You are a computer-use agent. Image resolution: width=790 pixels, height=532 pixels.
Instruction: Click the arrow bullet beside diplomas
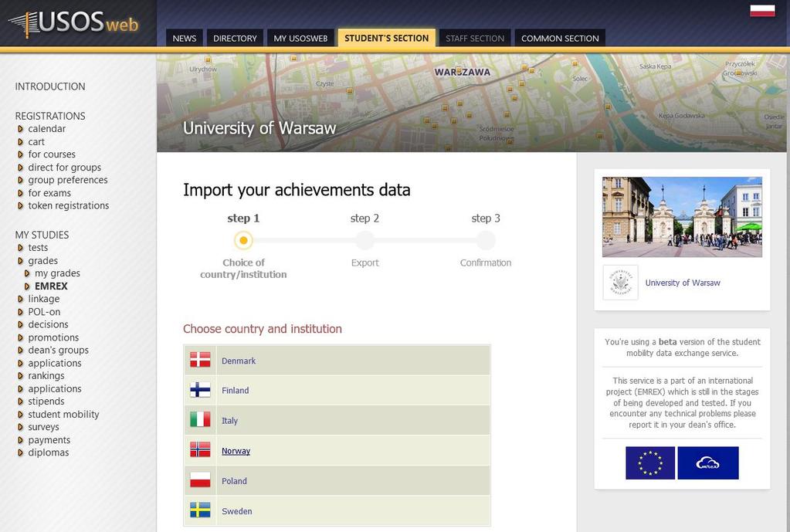20,453
